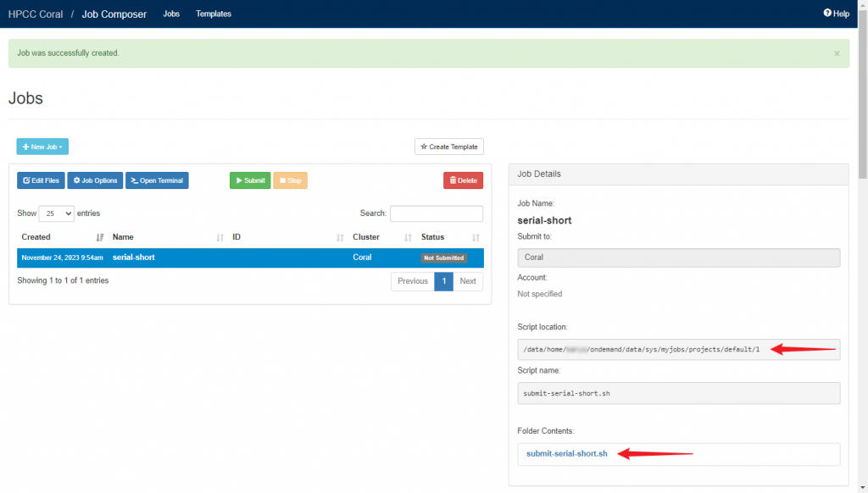This screenshot has width=868, height=493.
Task: Change the Show entries count selector
Action: pos(55,213)
